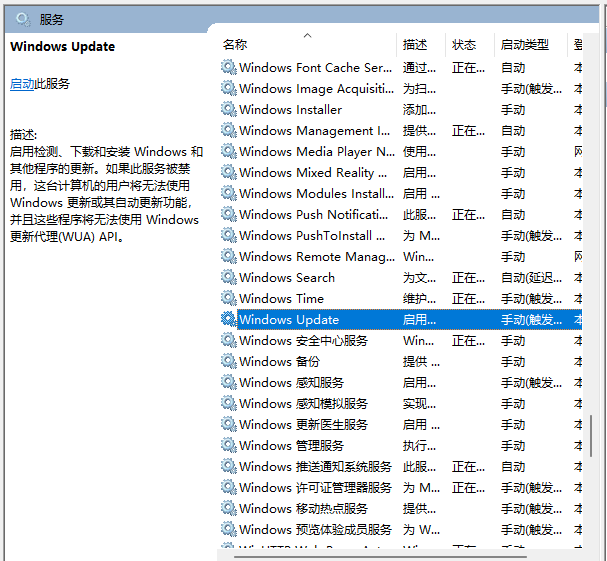
Task: Select the Windows 许可证管理器服务 entry
Action: point(315,487)
